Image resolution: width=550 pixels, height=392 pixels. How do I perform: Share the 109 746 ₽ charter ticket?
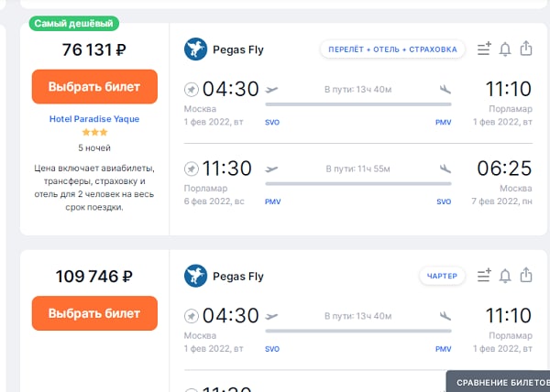click(x=526, y=275)
